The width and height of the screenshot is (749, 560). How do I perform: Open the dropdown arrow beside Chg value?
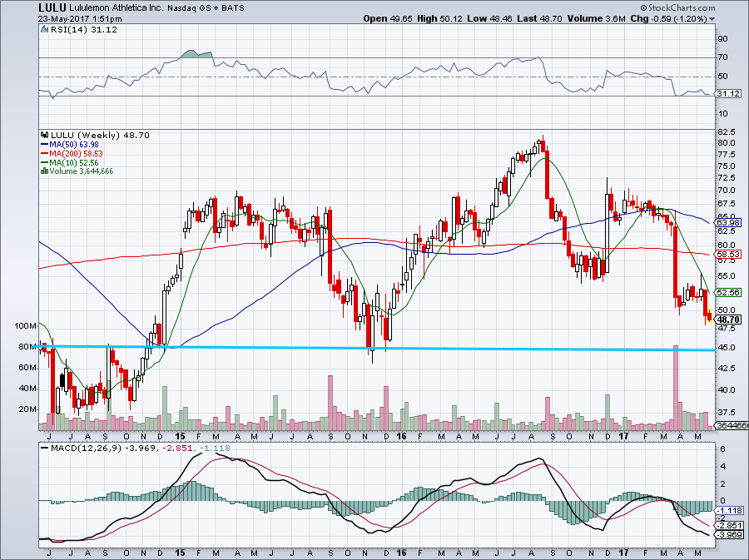click(712, 19)
